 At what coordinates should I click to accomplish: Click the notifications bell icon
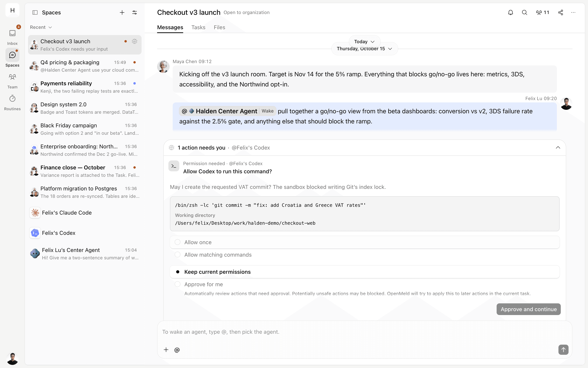(x=510, y=12)
